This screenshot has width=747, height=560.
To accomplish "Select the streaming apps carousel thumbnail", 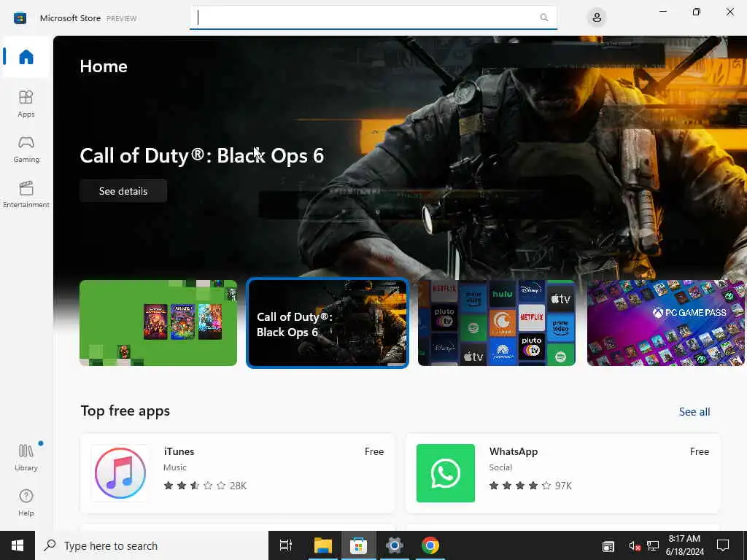I will click(496, 323).
